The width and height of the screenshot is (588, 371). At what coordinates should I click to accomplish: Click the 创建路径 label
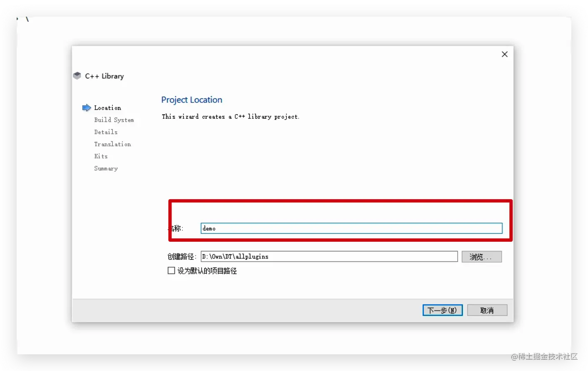[182, 257]
